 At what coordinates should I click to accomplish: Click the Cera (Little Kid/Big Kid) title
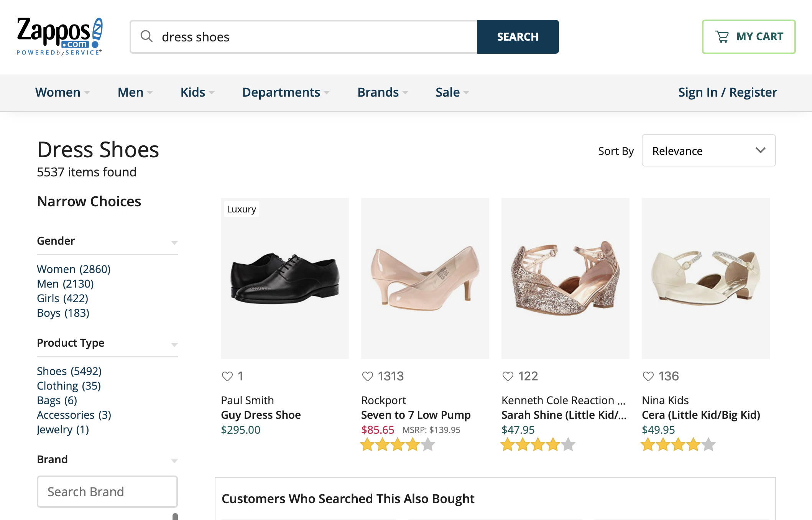tap(701, 415)
